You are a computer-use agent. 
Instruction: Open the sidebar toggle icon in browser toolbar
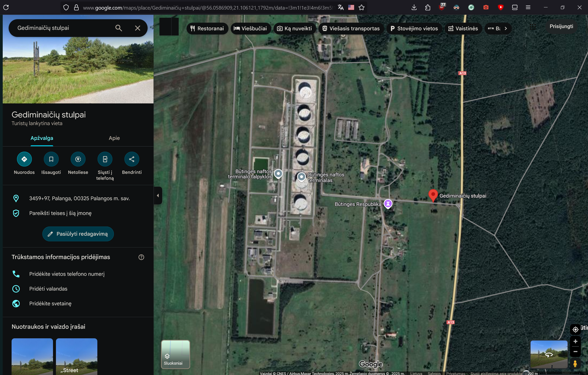tap(515, 7)
